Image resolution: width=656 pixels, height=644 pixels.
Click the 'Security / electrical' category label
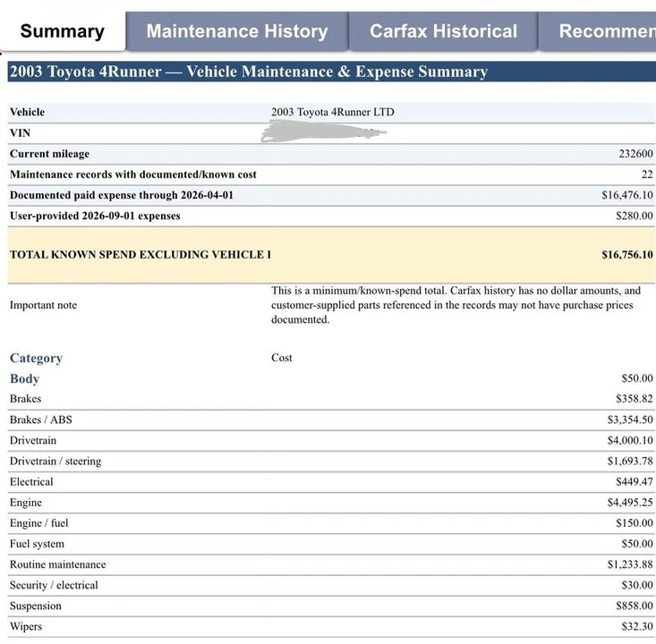click(x=54, y=586)
